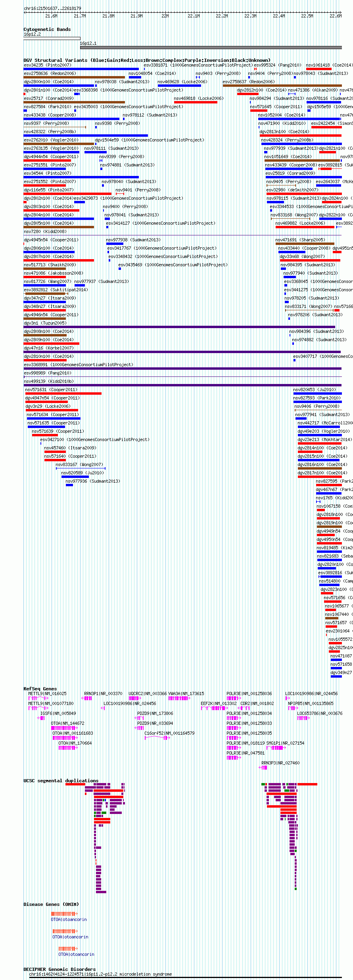
Task: Select the 16p12.2 cytogenetic band box
Action: (x=52, y=38)
